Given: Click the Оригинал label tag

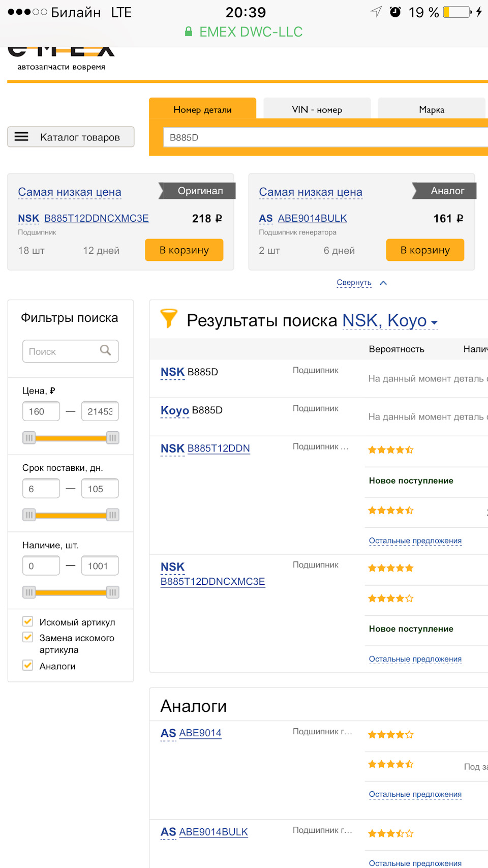Looking at the screenshot, I should [x=197, y=191].
